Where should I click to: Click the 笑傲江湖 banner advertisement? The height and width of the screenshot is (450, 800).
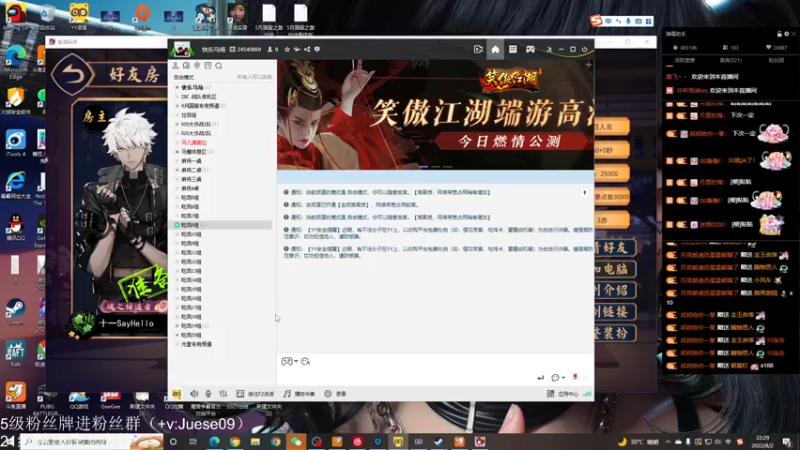[435, 115]
